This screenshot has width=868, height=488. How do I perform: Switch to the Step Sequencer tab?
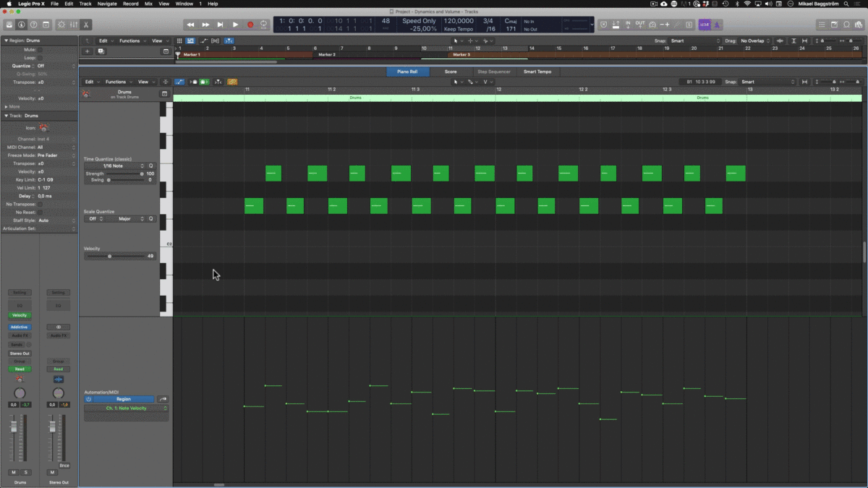tap(493, 72)
